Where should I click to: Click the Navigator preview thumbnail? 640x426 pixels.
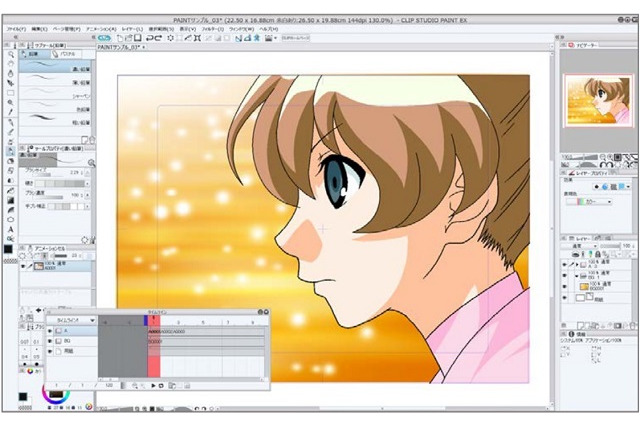(x=598, y=100)
